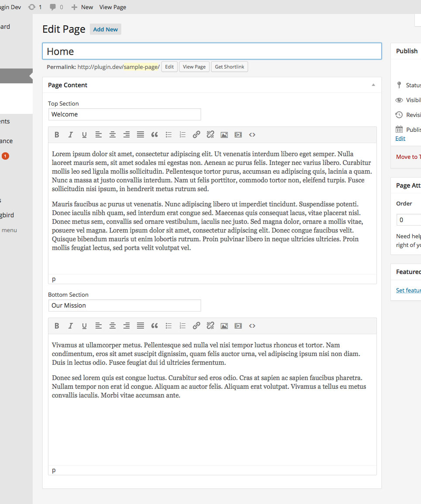Click Edit link under publish date
This screenshot has width=421, height=504.
coord(400,138)
